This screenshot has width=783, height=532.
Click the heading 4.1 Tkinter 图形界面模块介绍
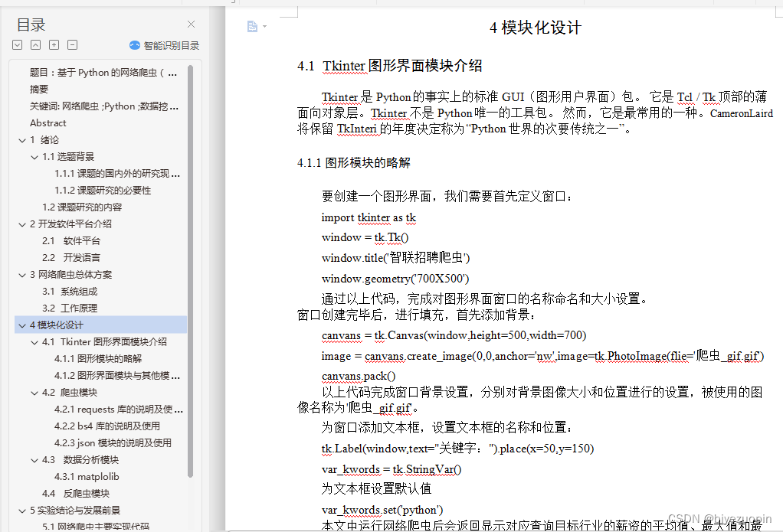pyautogui.click(x=389, y=66)
